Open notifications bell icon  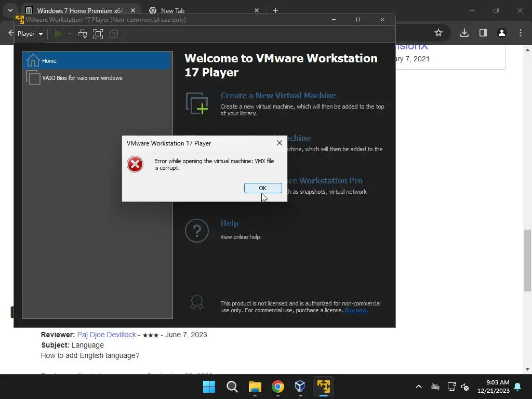point(518,387)
